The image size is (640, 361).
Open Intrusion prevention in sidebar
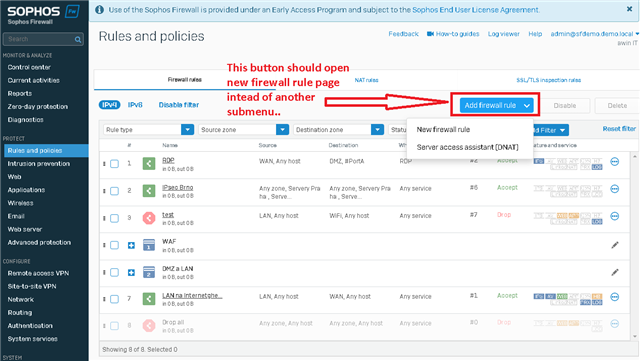pyautogui.click(x=39, y=164)
